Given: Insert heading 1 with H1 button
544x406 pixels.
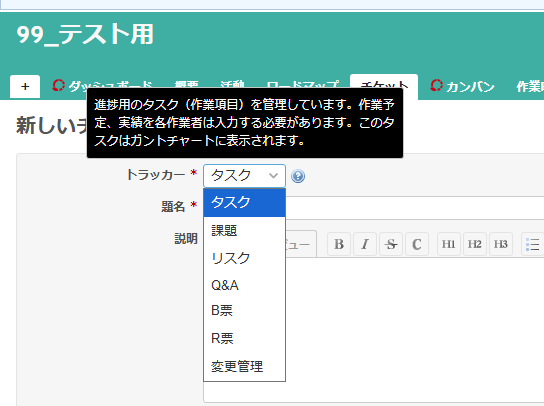Looking at the screenshot, I should coord(449,244).
